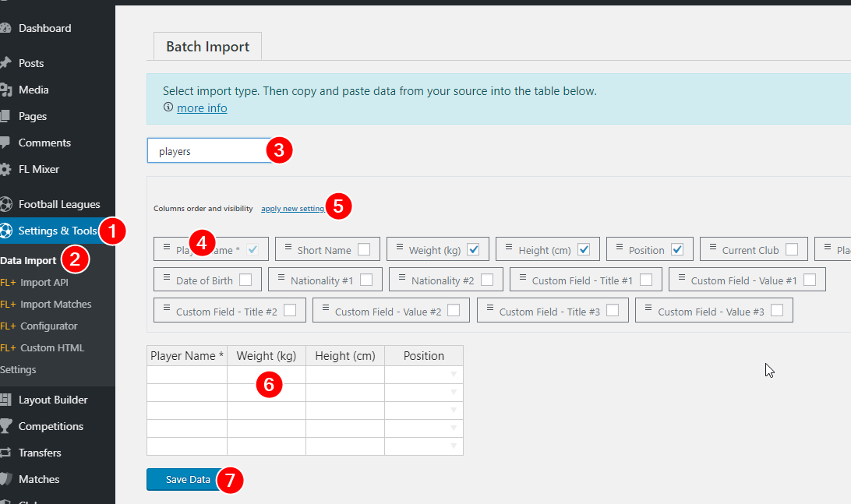Uncheck the Position column checkbox
Viewport: 851px width, 504px height.
tap(676, 249)
